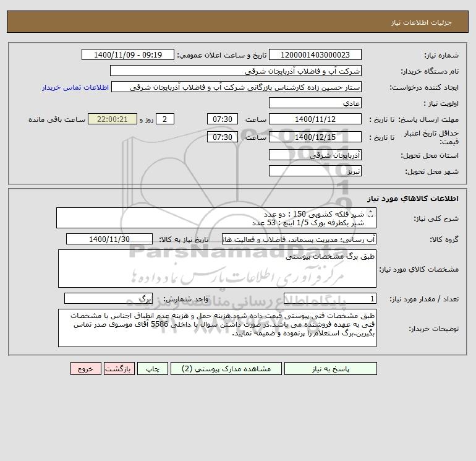This screenshot has height=461, width=476.
Task: Click response deadline date 1400/11/12 field
Action: [x=315, y=119]
